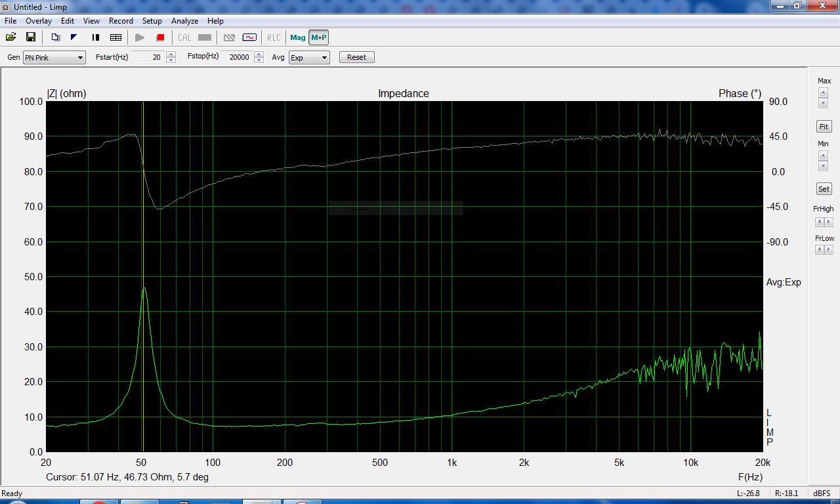Click the |Z| (ohm) axis label
The image size is (840, 504).
click(x=66, y=94)
